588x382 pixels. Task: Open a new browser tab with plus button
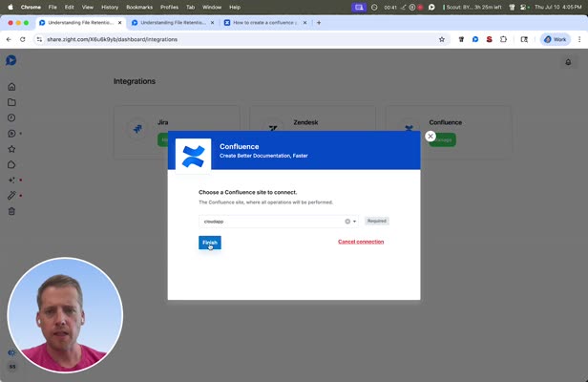319,23
